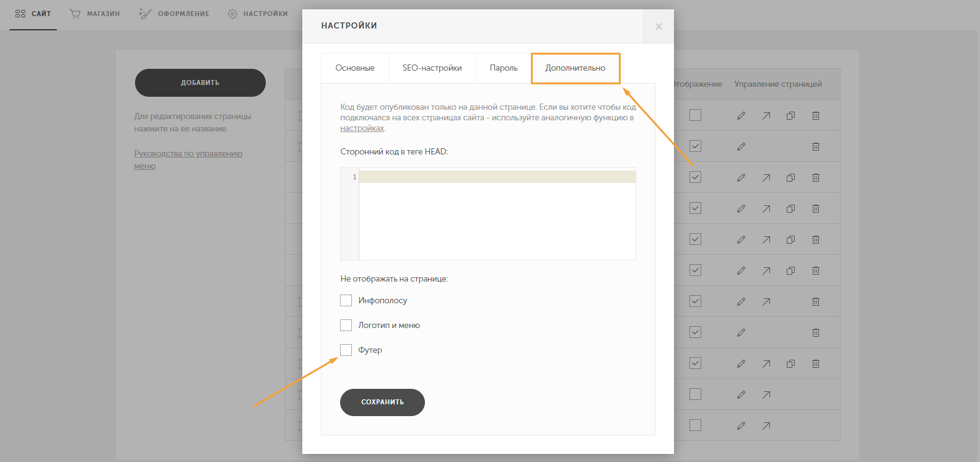The width and height of the screenshot is (980, 462).
Task: Toggle the display checkbox in the first page row
Action: [695, 115]
